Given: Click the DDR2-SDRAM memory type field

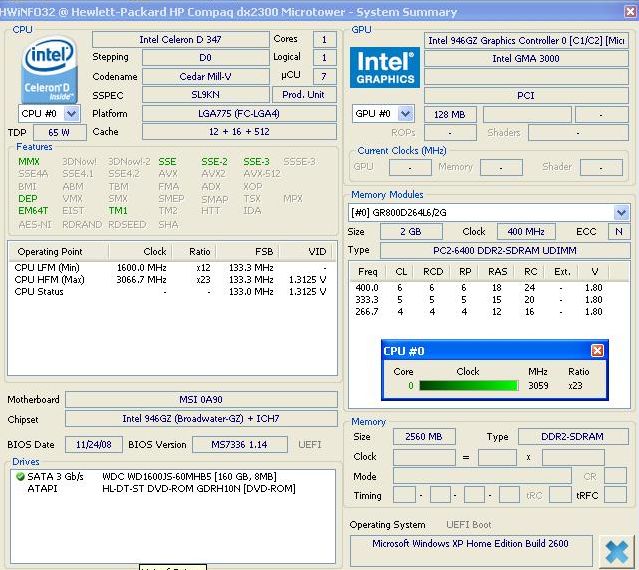Looking at the screenshot, I should click(573, 437).
